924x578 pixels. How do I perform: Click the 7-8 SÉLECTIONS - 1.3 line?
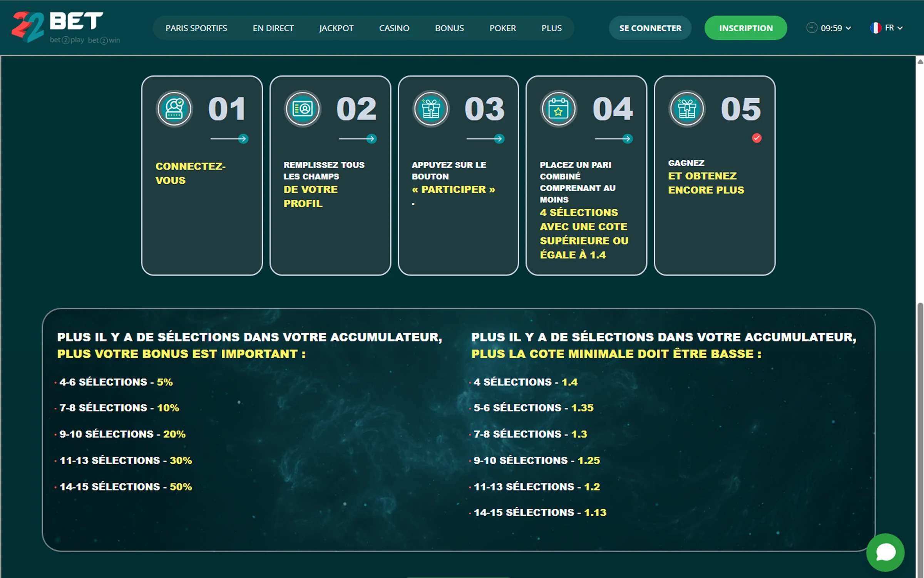(530, 434)
